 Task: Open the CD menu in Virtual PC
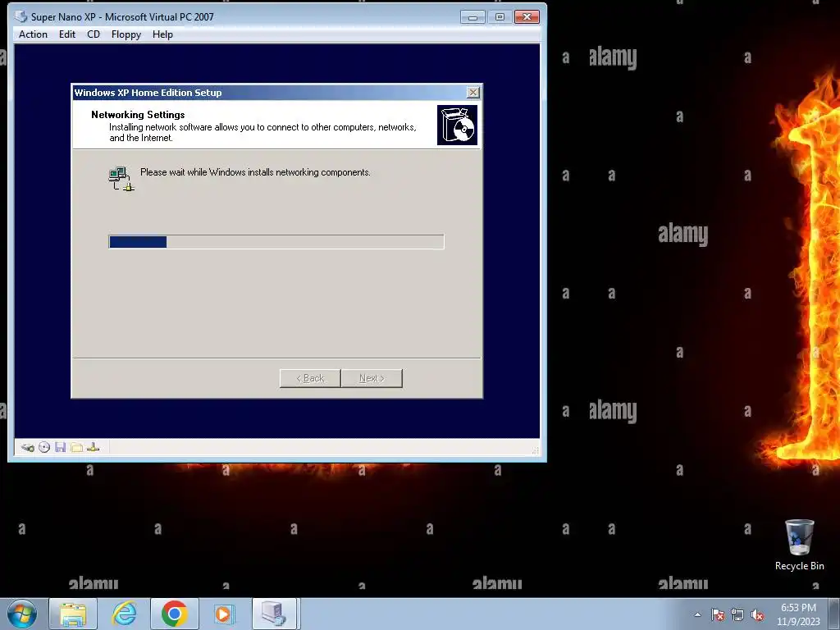[x=94, y=34]
